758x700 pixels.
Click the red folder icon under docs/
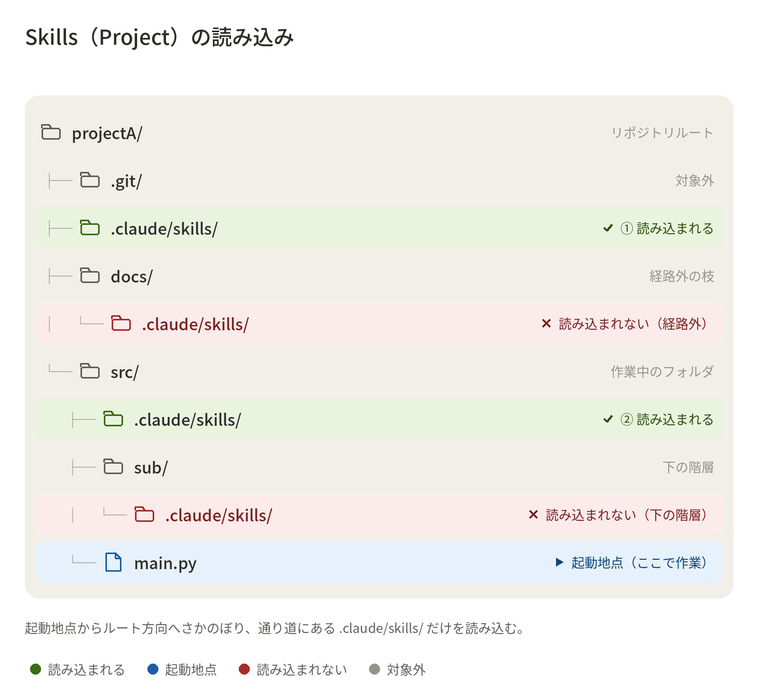(x=121, y=324)
